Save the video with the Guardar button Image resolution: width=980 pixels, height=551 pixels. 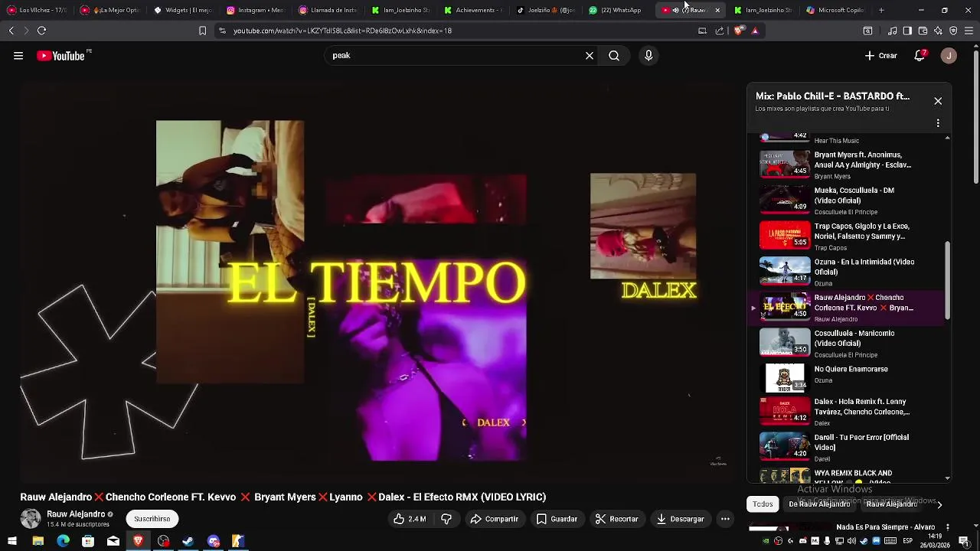pyautogui.click(x=557, y=519)
